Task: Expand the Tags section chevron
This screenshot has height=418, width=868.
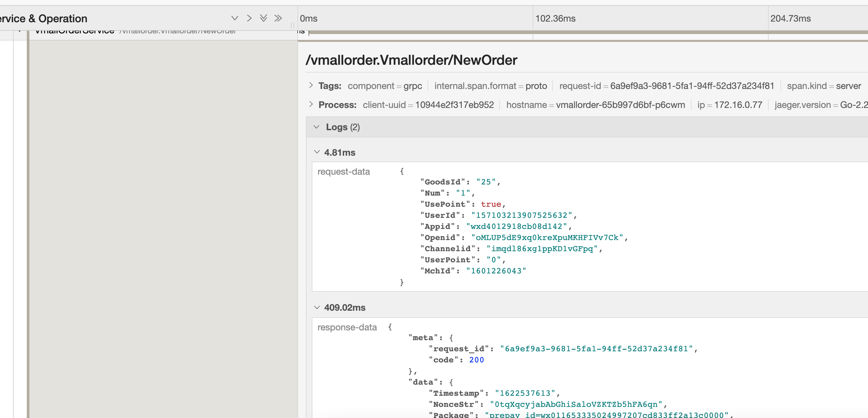Action: (x=311, y=85)
